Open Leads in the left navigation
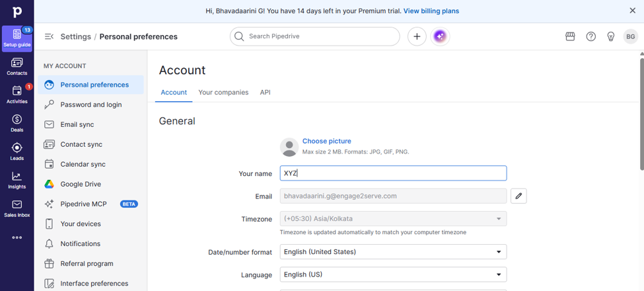 pos(17,152)
